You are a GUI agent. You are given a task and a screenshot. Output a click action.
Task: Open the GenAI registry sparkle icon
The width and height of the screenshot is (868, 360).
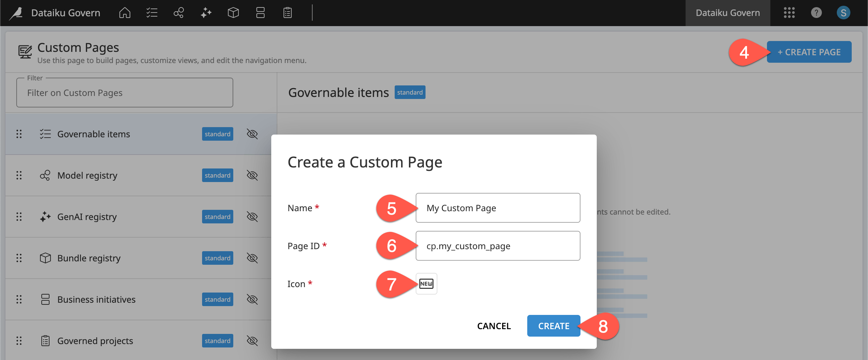(206, 13)
